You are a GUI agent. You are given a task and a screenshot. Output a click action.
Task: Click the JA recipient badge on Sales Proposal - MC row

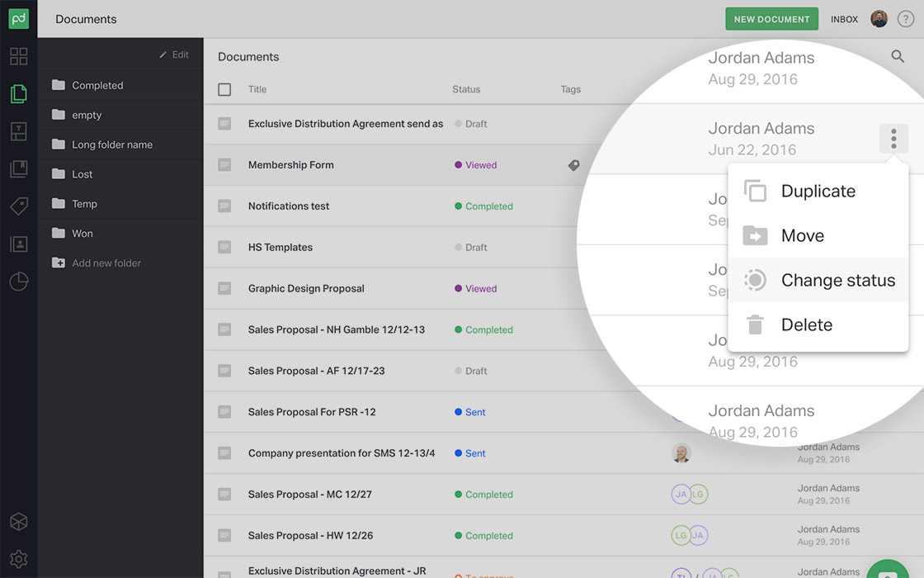(681, 495)
